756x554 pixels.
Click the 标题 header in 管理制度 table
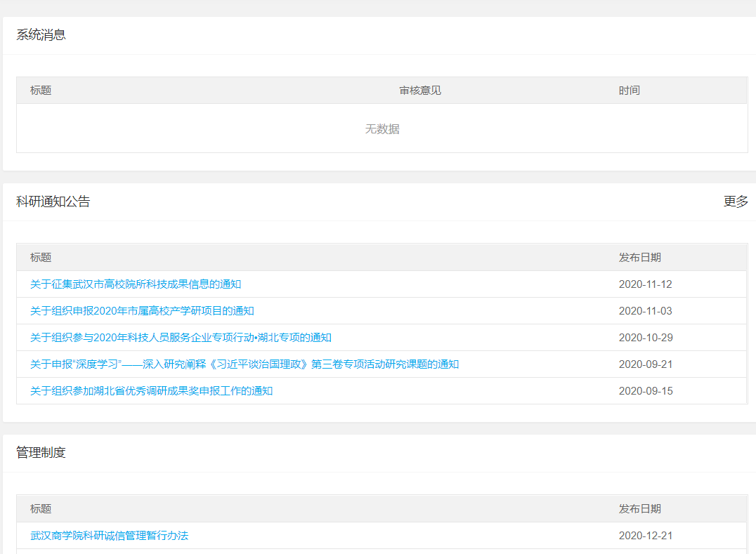pyautogui.click(x=41, y=509)
